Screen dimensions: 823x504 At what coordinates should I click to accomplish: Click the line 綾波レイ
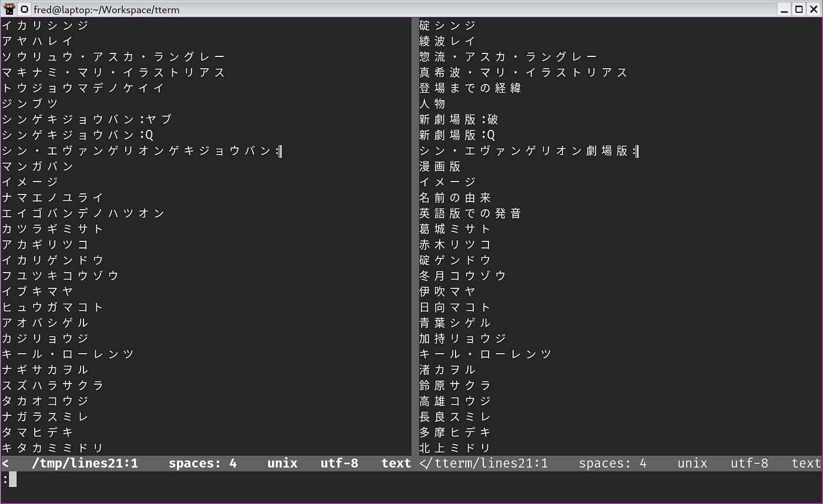coord(447,41)
